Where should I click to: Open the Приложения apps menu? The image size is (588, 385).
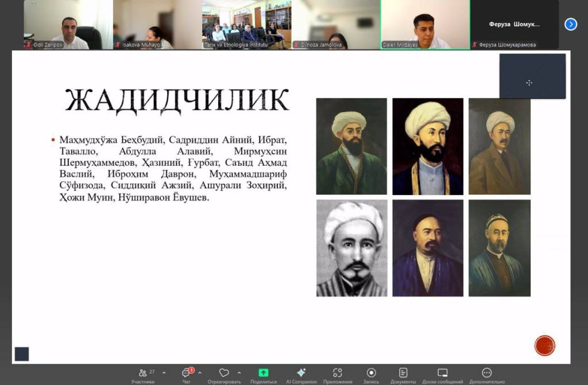click(338, 373)
